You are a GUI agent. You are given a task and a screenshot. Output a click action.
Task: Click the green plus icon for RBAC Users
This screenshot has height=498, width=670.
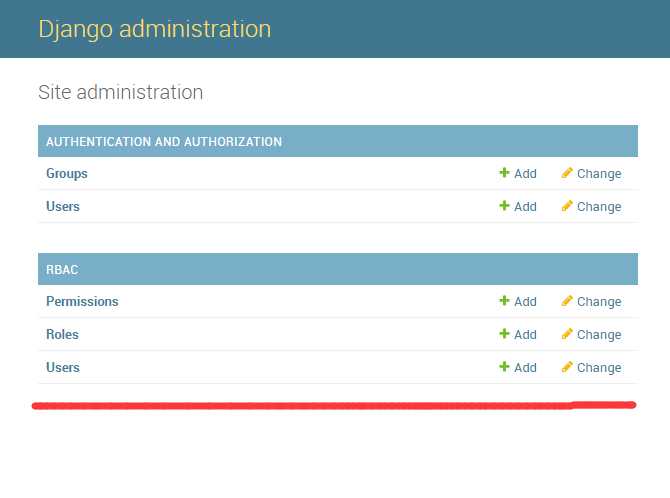coord(504,366)
